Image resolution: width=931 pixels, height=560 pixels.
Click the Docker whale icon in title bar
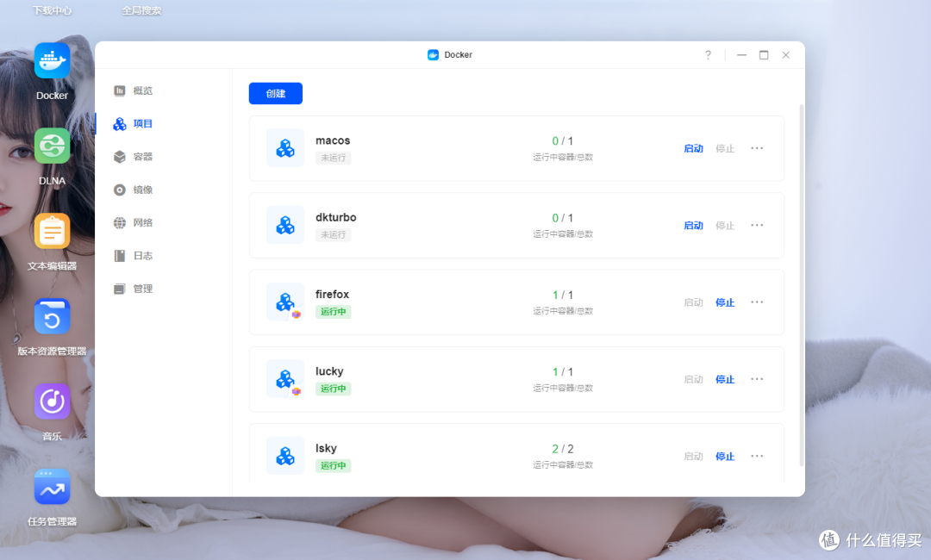pyautogui.click(x=433, y=54)
